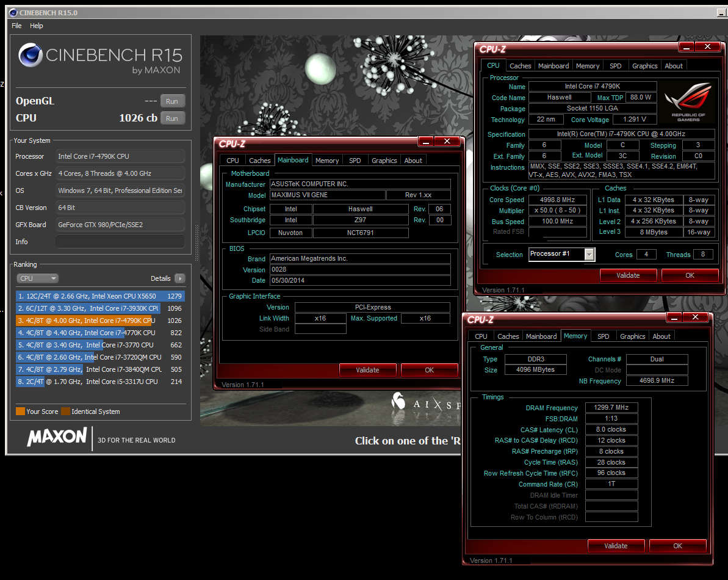Open Graphics tab in Mainboard CPU-Z window
The image size is (728, 580).
[x=384, y=160]
